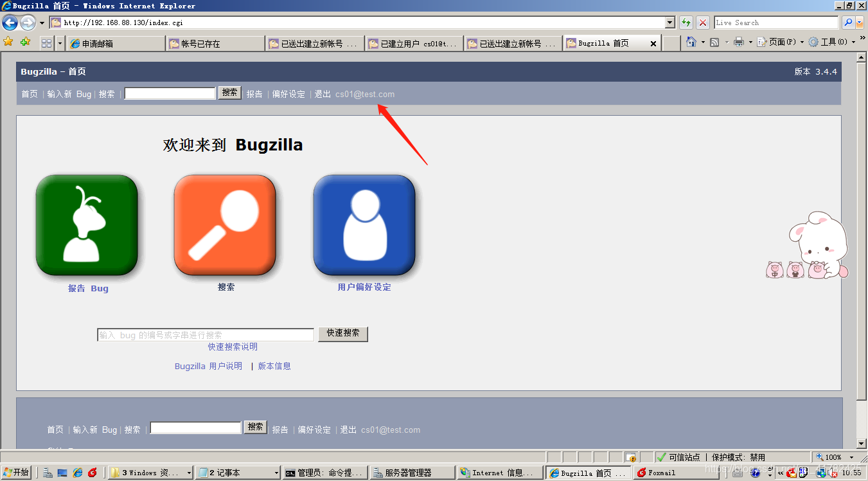868x481 pixels.
Task: Click the footer search text box
Action: [196, 428]
